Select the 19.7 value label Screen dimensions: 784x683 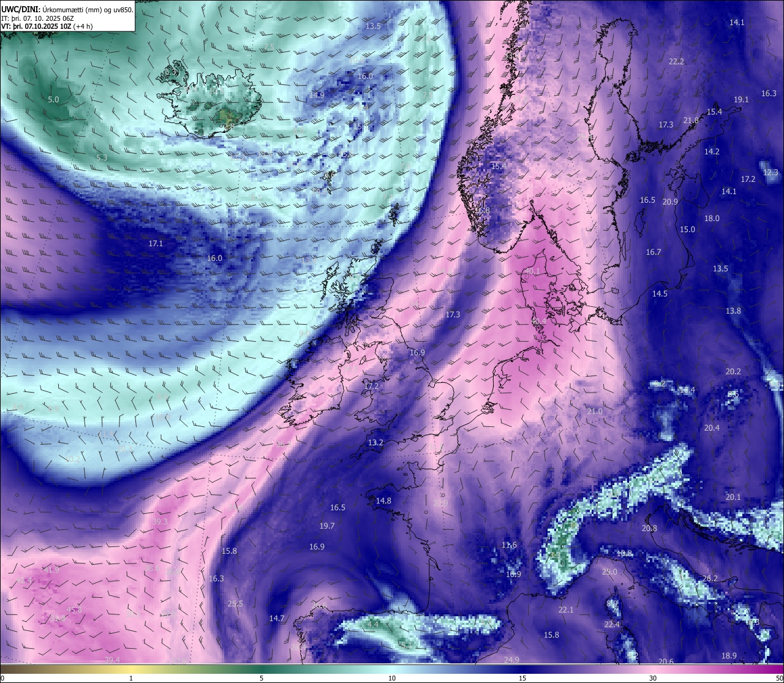(x=327, y=526)
